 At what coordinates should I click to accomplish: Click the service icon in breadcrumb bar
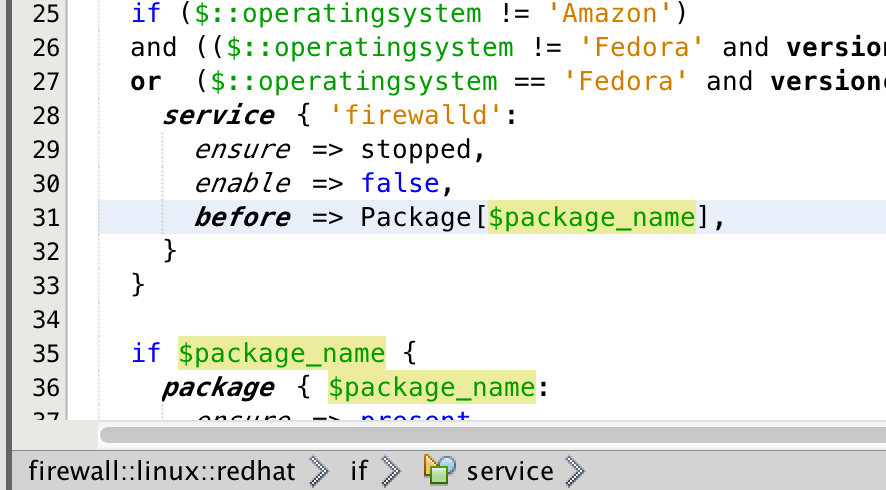click(440, 470)
